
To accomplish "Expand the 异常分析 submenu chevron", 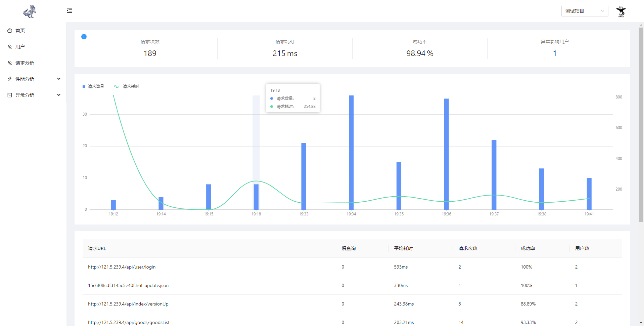I will click(x=59, y=95).
